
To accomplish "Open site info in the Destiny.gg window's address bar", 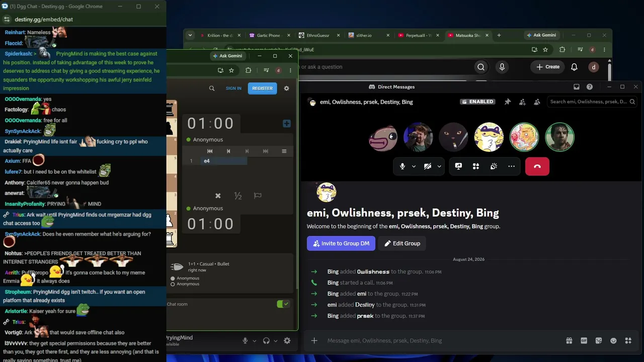I will (7, 19).
